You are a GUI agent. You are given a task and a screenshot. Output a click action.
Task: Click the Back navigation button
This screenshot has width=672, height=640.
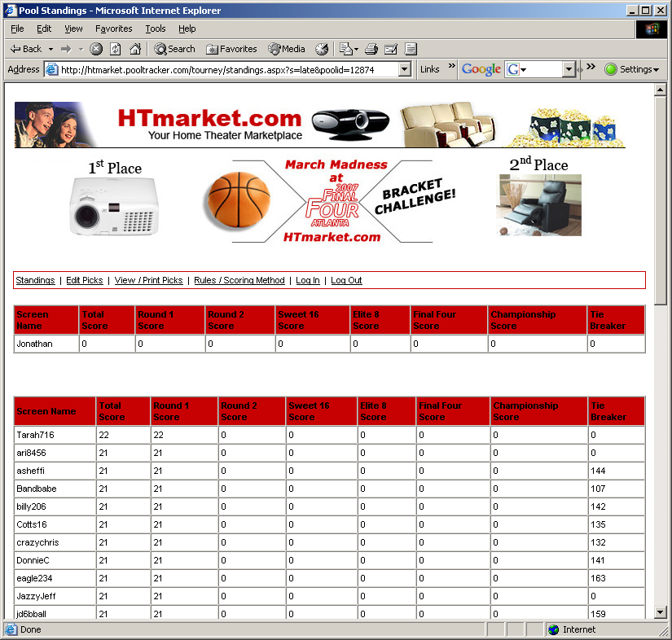[24, 49]
